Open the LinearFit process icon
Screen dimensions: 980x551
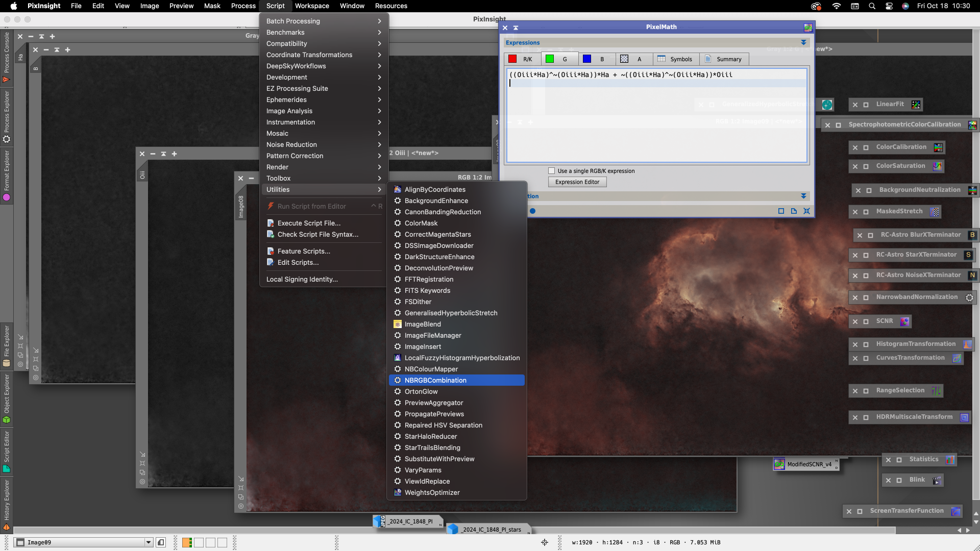(916, 105)
